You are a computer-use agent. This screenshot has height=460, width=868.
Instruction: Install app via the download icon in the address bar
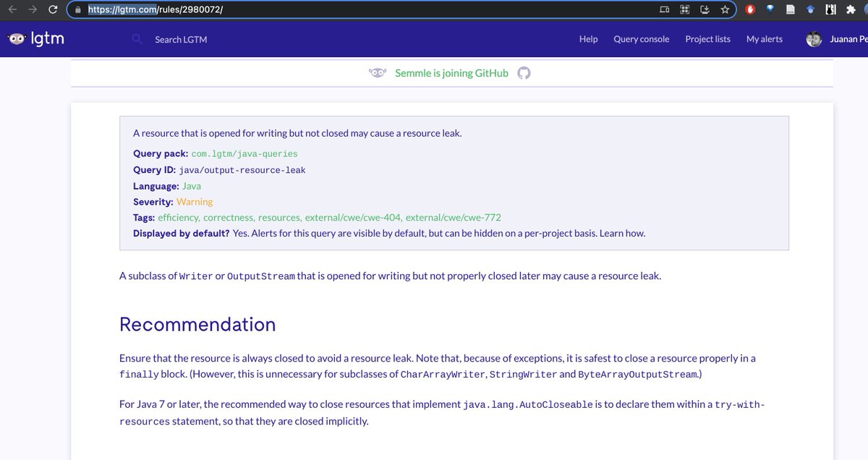click(704, 10)
